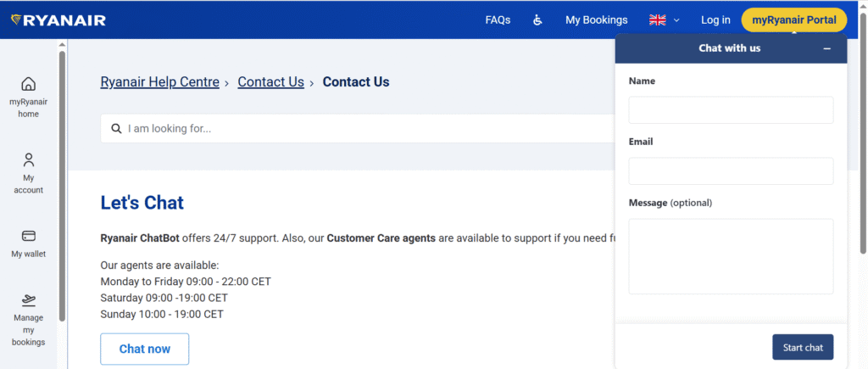
Task: Expand the language selector chevron
Action: point(676,20)
